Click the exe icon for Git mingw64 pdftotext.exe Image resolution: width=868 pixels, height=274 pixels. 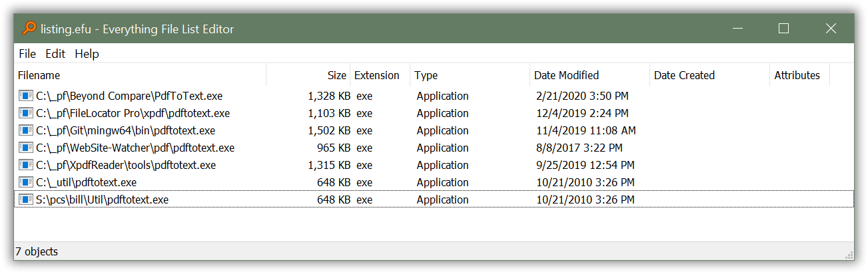point(26,130)
